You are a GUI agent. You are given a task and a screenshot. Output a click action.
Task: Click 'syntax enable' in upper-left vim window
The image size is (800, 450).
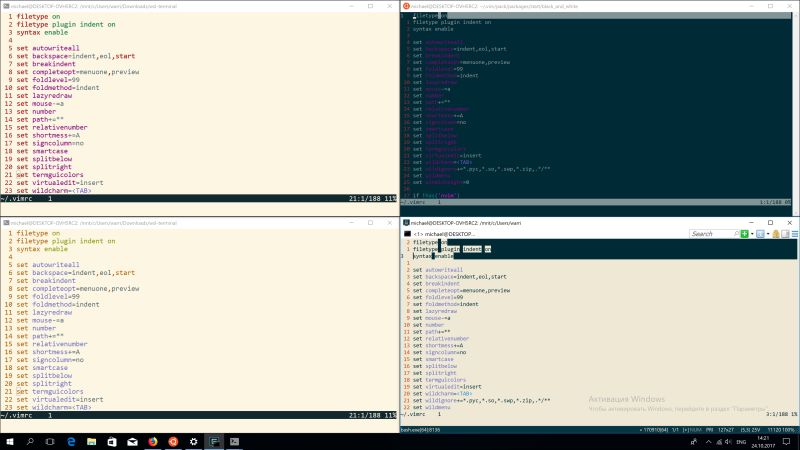42,32
